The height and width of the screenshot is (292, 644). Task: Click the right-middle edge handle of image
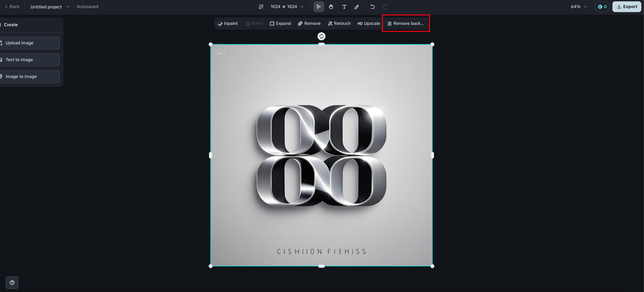432,155
